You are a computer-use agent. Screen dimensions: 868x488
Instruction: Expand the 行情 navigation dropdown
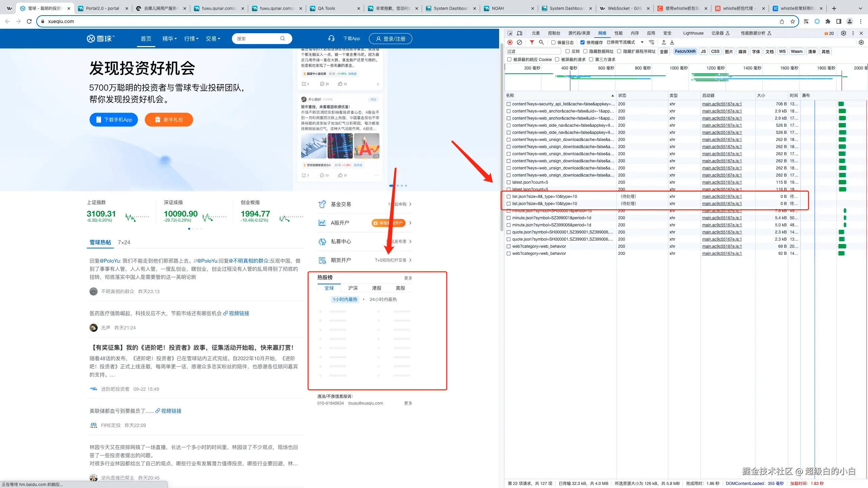coord(191,39)
